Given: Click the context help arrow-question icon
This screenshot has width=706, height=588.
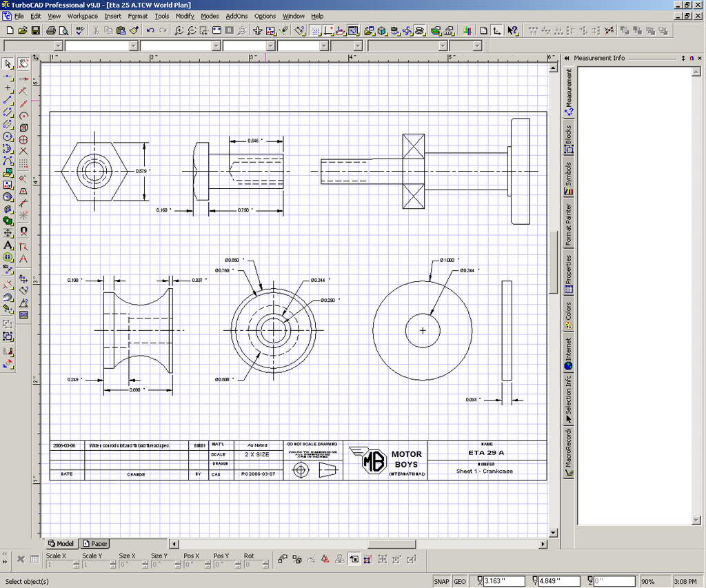Looking at the screenshot, I should point(512,30).
